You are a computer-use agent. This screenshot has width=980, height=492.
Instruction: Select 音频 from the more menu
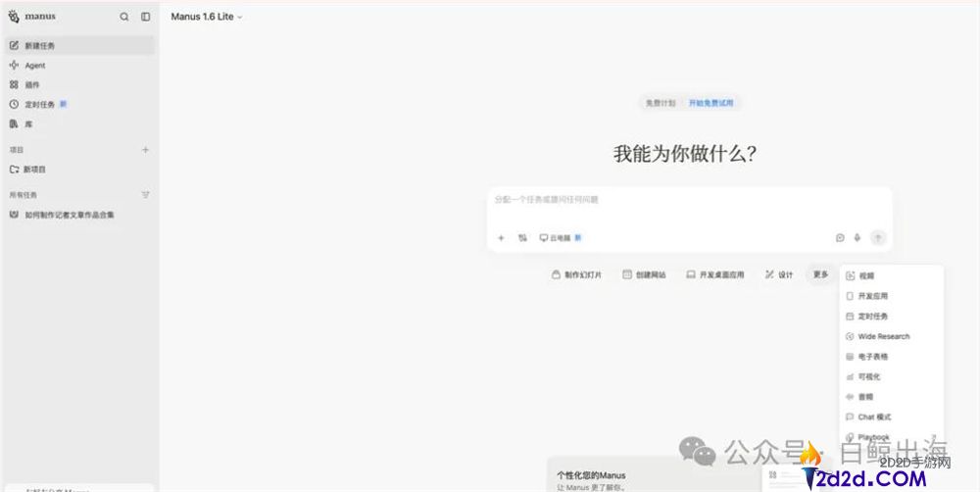click(x=891, y=397)
